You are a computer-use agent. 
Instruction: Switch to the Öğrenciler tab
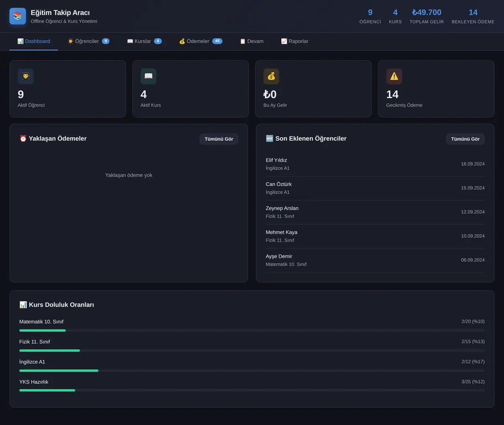click(89, 41)
